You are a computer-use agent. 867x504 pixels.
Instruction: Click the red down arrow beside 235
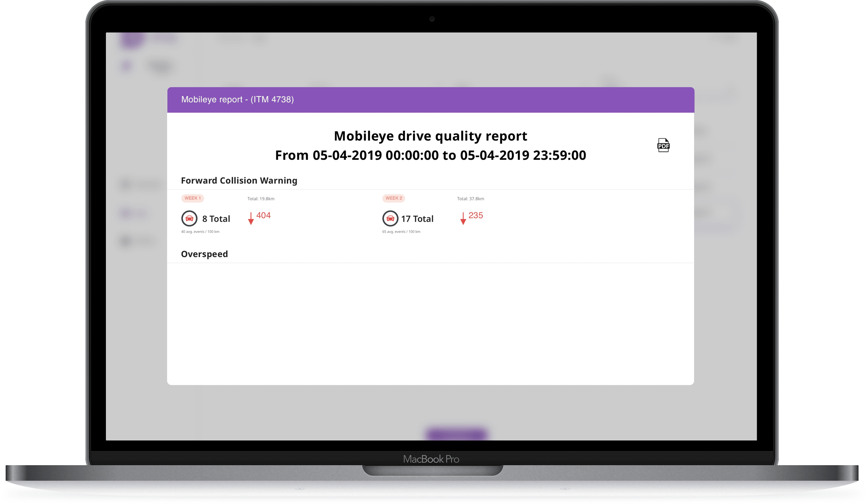pos(463,218)
